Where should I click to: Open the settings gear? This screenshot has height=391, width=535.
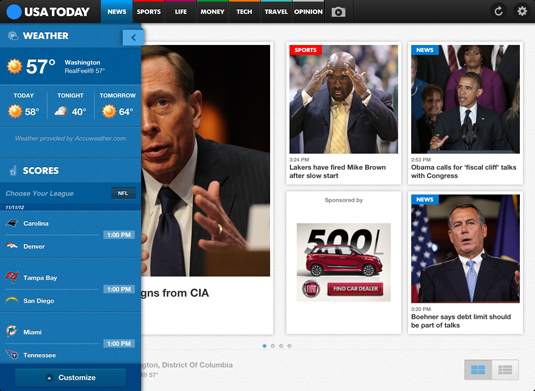(x=522, y=11)
